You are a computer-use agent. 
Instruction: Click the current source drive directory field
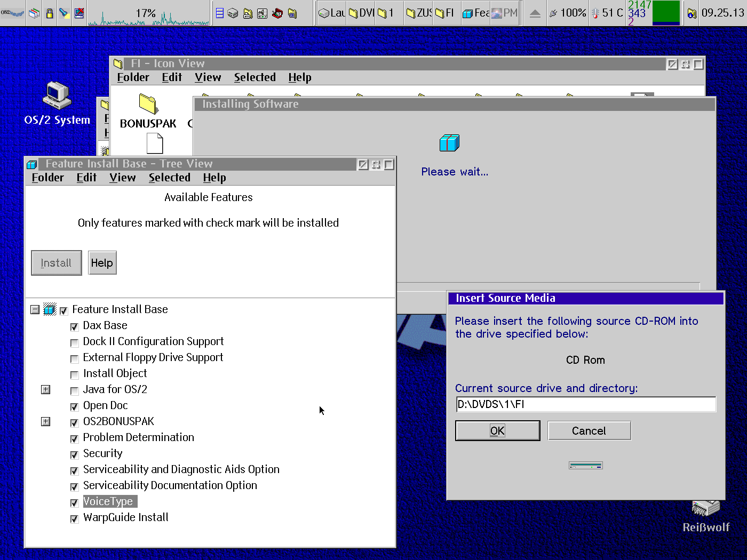[x=586, y=404]
